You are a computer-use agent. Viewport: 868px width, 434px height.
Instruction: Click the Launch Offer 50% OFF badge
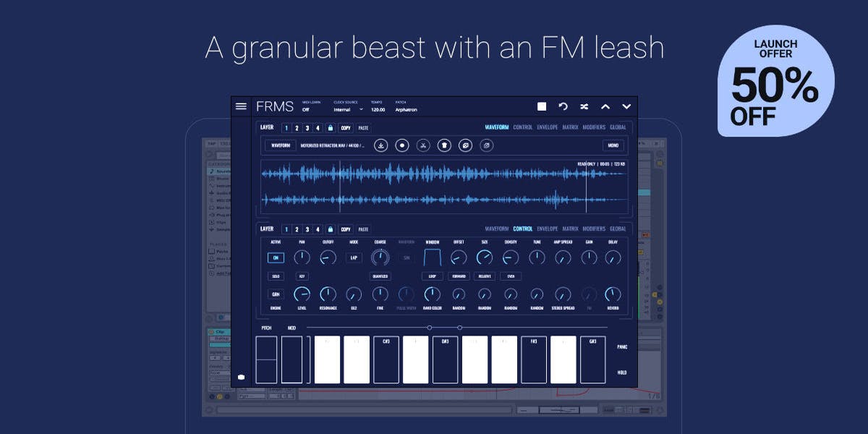pyautogui.click(x=775, y=81)
